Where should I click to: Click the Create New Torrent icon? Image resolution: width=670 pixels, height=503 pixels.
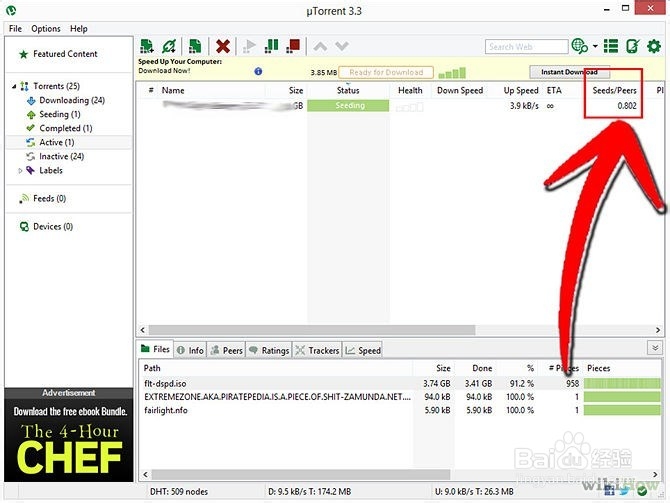195,46
